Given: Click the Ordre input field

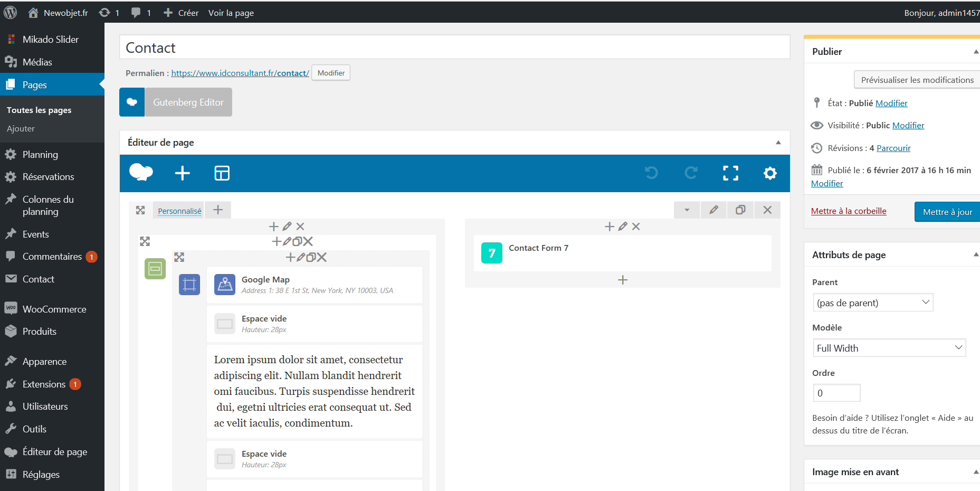Looking at the screenshot, I should click(836, 393).
